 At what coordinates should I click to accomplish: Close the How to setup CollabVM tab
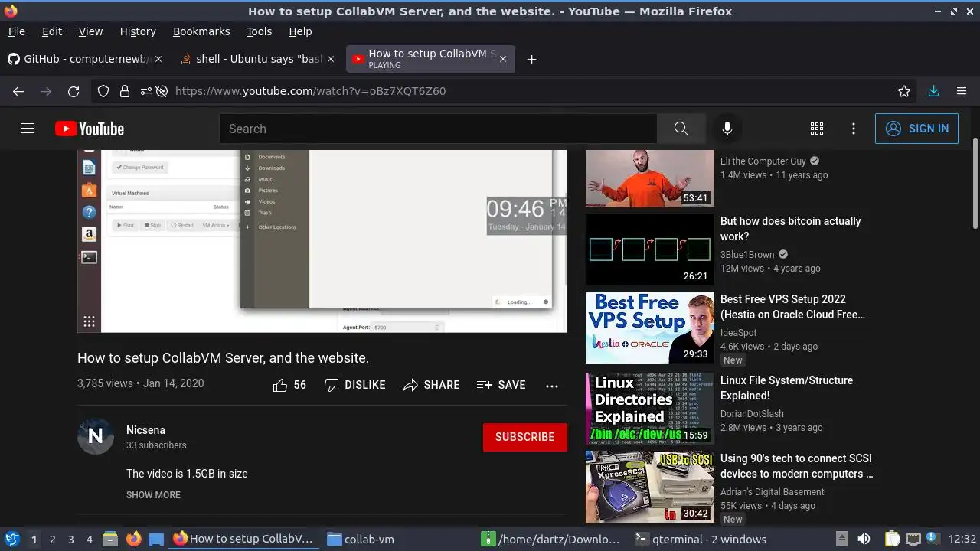tap(502, 59)
